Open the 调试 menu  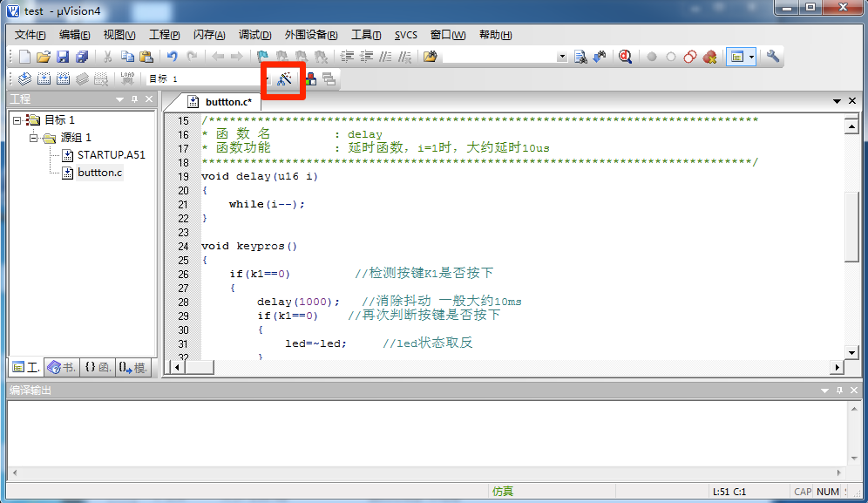[254, 35]
